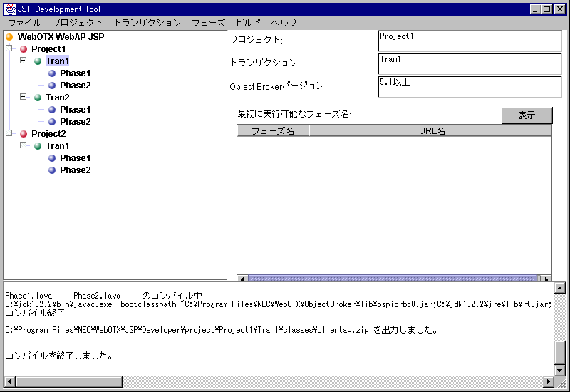This screenshot has width=570, height=392.
Task: Click the red Project2 node icon
Action: (24, 134)
